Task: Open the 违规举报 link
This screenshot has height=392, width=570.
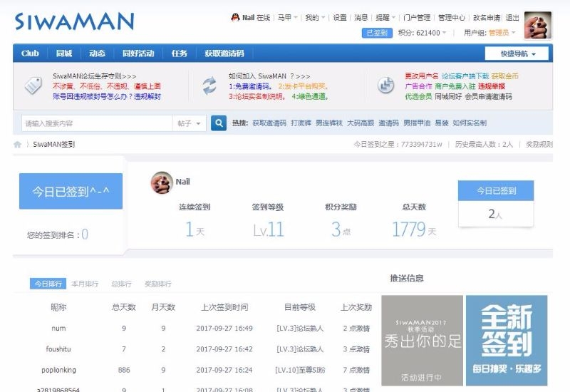Action: pyautogui.click(x=492, y=86)
